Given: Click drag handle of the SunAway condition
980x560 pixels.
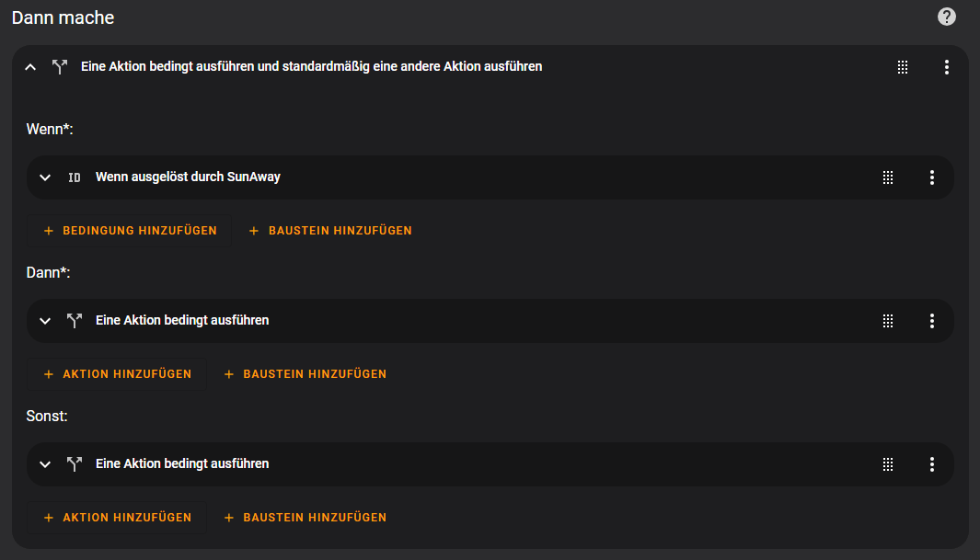Looking at the screenshot, I should [x=888, y=177].
